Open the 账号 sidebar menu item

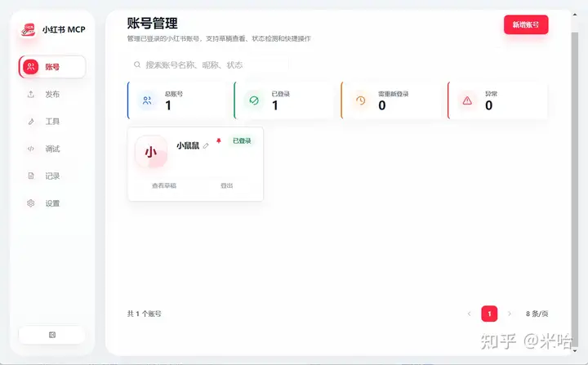pos(52,67)
